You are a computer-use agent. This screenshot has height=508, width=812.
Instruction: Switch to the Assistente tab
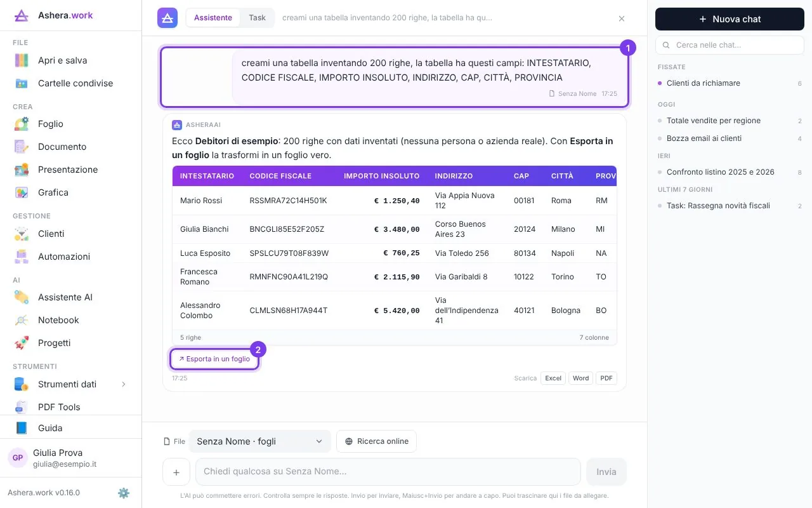tap(213, 18)
